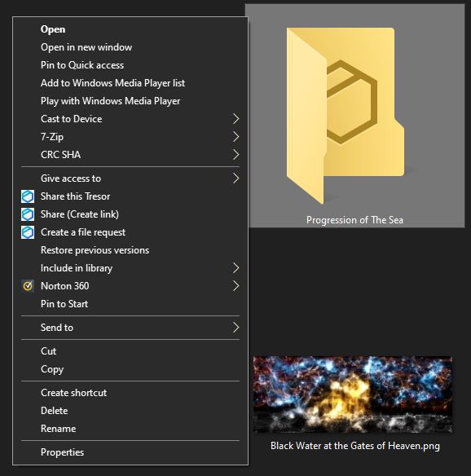
Task: Open the Give access to submenu arrow
Action: click(x=236, y=178)
